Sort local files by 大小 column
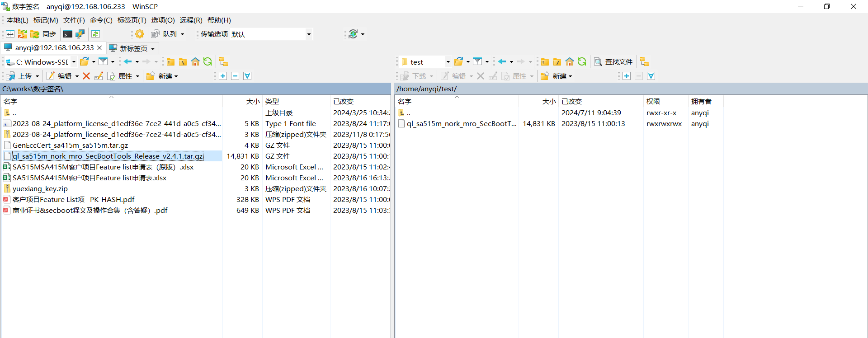This screenshot has width=868, height=338. click(x=253, y=102)
